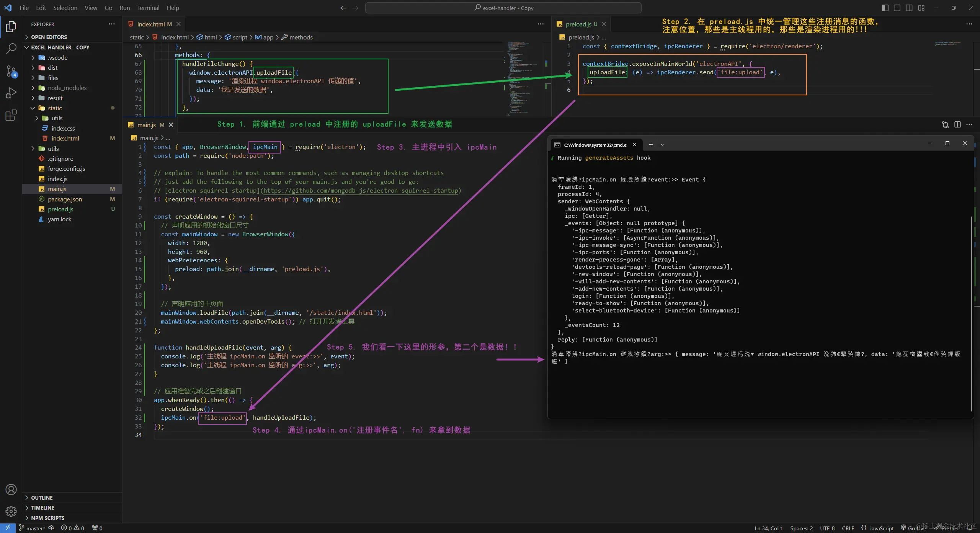Open more actions for preload.js editor group

(x=969, y=24)
